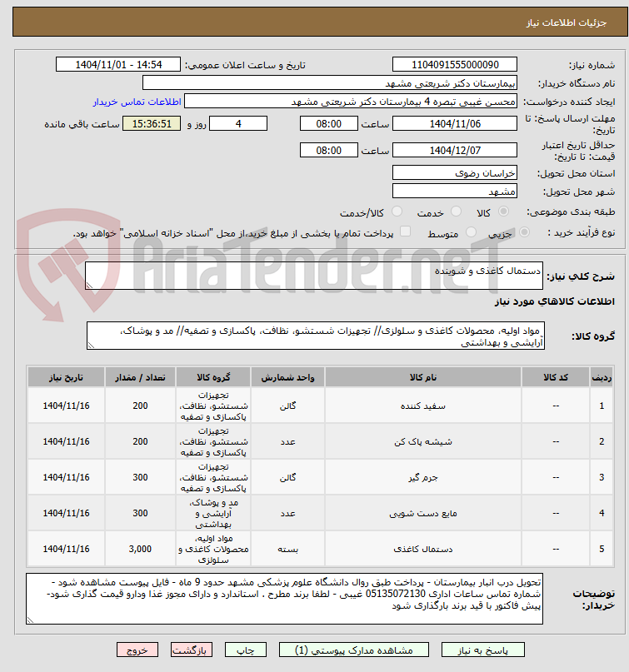This screenshot has height=672, width=629.
Task: Click the شیشه پاک کن item name
Action: (423, 442)
